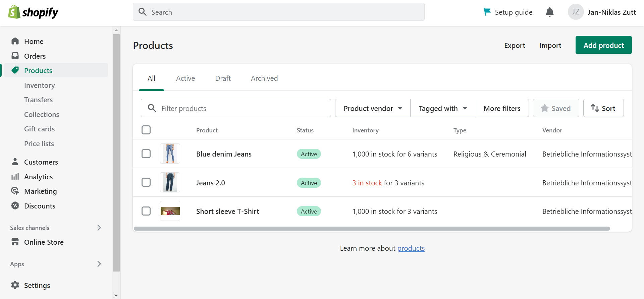Viewport: 644px width, 299px height.
Task: Open Inventory in sidebar
Action: pos(40,85)
